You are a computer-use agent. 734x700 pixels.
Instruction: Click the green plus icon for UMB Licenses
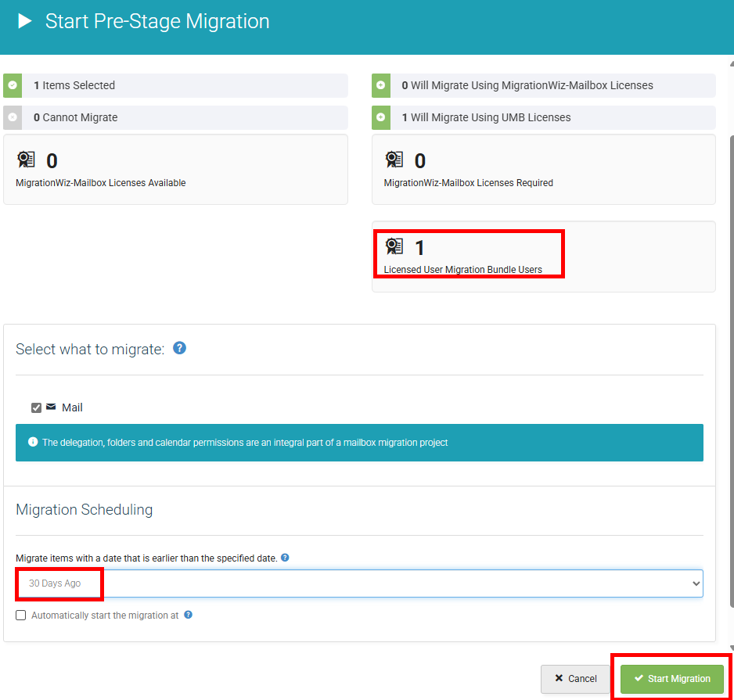point(381,117)
